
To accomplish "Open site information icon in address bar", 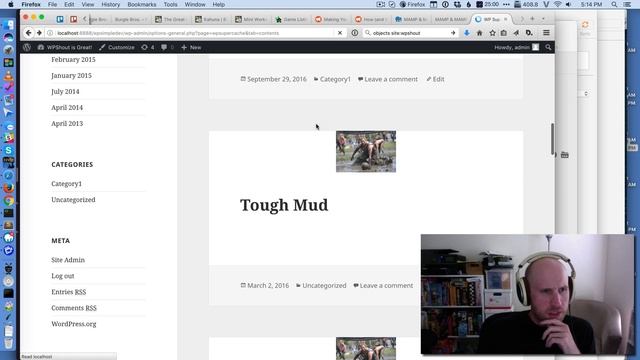I will click(x=50, y=33).
